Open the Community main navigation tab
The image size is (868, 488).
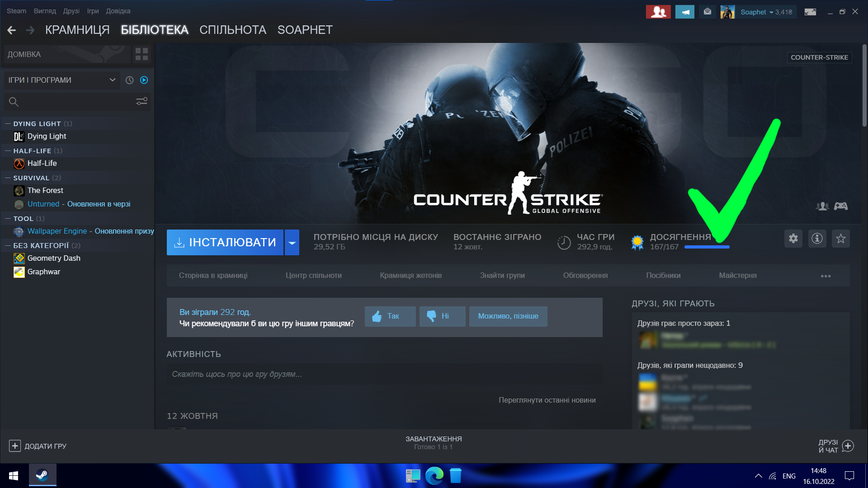point(232,30)
